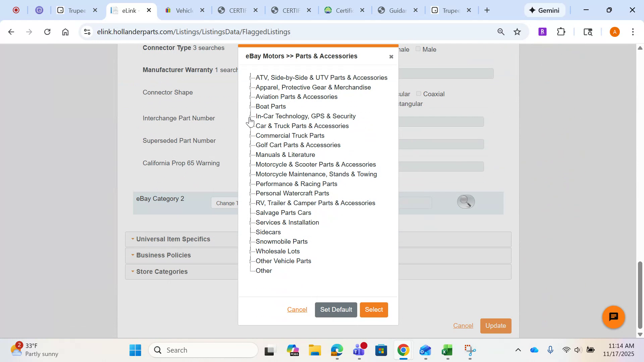Click the Windows Search box in the taskbar

(x=203, y=350)
